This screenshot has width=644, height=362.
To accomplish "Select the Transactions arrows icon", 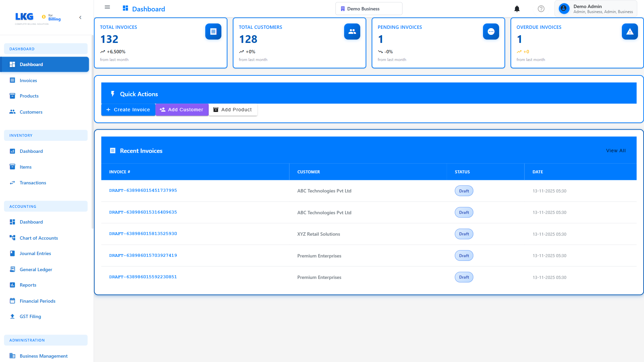I will click(12, 183).
